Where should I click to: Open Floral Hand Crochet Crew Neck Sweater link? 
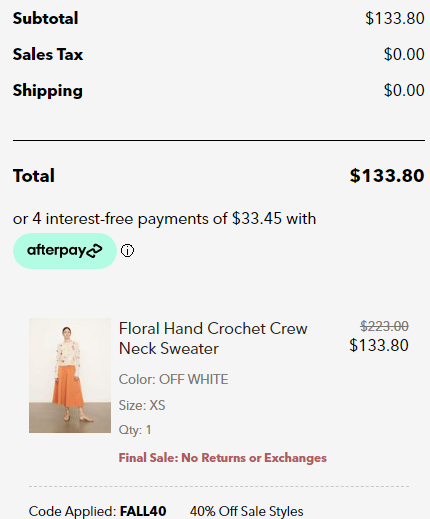coord(213,339)
